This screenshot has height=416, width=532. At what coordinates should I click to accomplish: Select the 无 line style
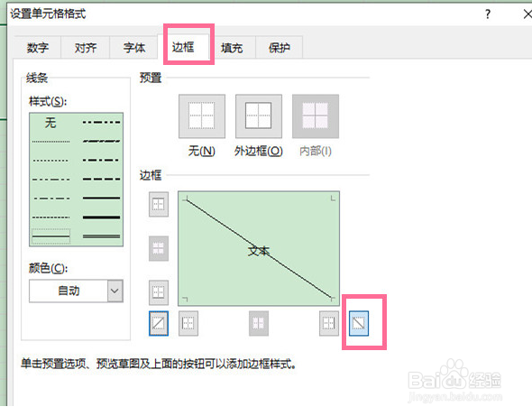50,123
